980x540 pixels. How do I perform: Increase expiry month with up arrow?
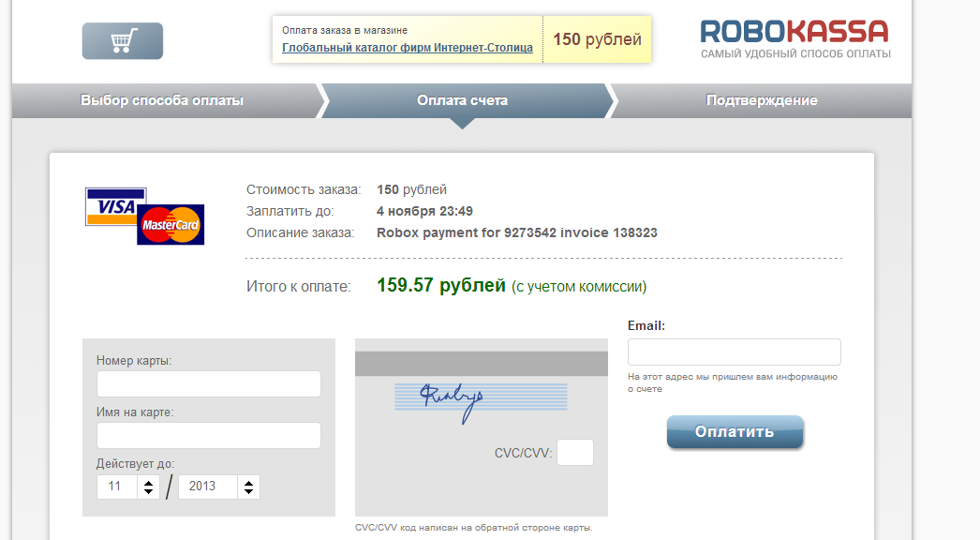pos(148,482)
